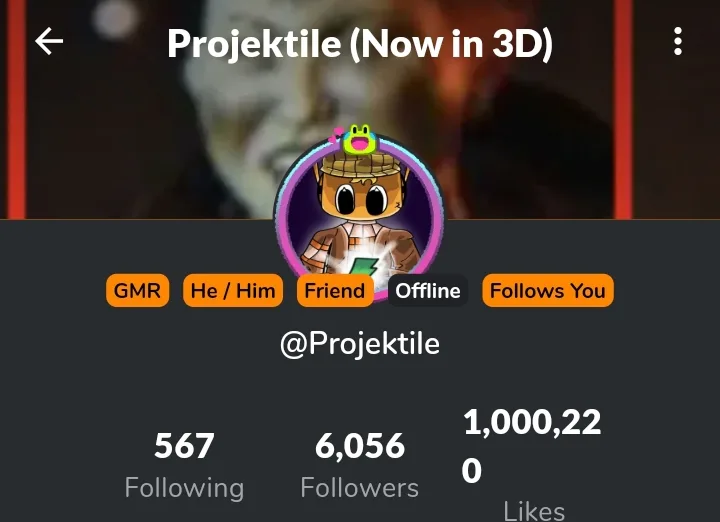Tap the Followers label text
Screen dimensions: 720x522
coord(360,487)
